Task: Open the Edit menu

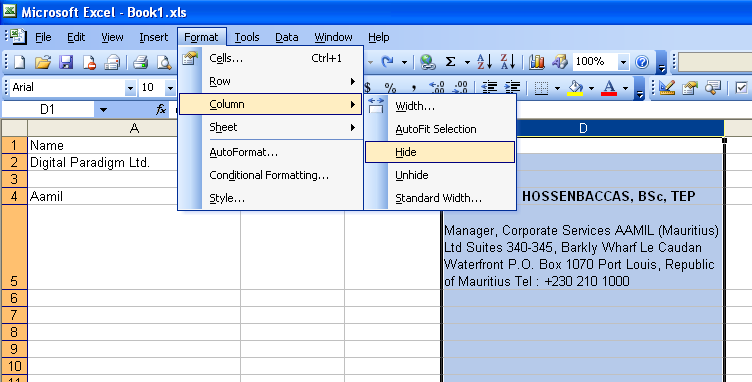Action: [x=76, y=37]
